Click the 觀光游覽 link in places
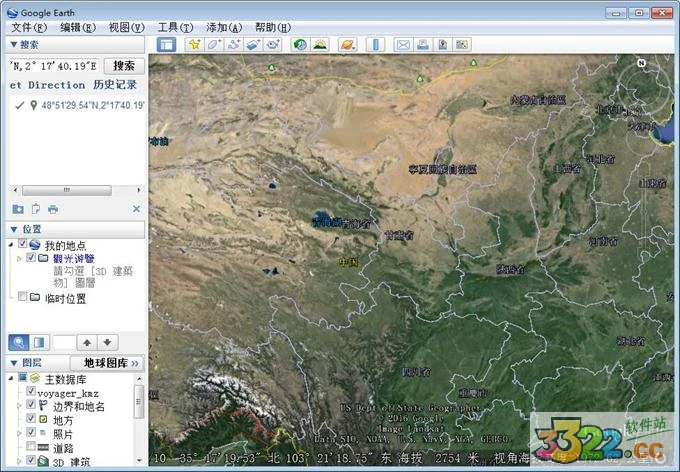The image size is (680, 472). click(74, 259)
